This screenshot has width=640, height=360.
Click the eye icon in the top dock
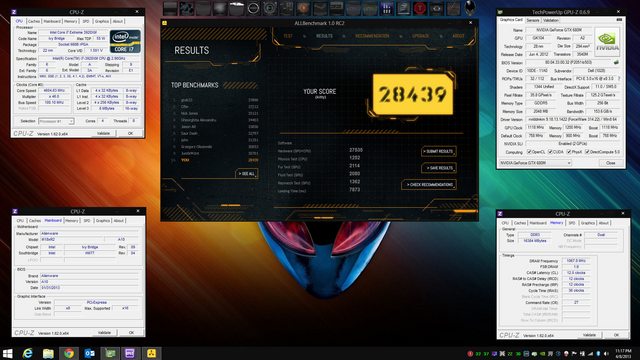[x=436, y=8]
